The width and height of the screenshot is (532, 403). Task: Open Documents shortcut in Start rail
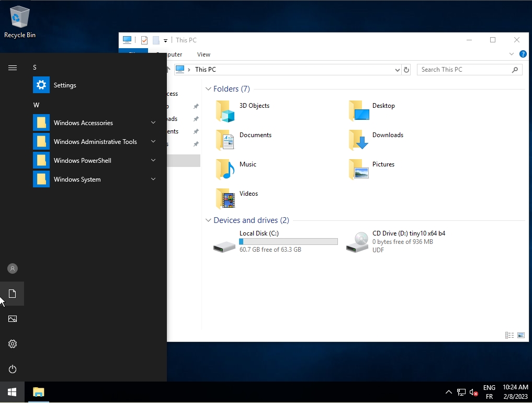[13, 294]
